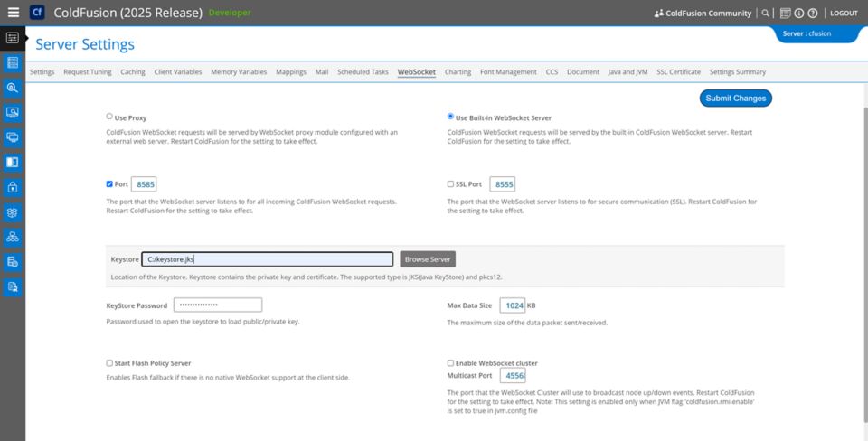Image resolution: width=868 pixels, height=441 pixels.
Task: Open the hamburger navigation menu
Action: point(13,13)
